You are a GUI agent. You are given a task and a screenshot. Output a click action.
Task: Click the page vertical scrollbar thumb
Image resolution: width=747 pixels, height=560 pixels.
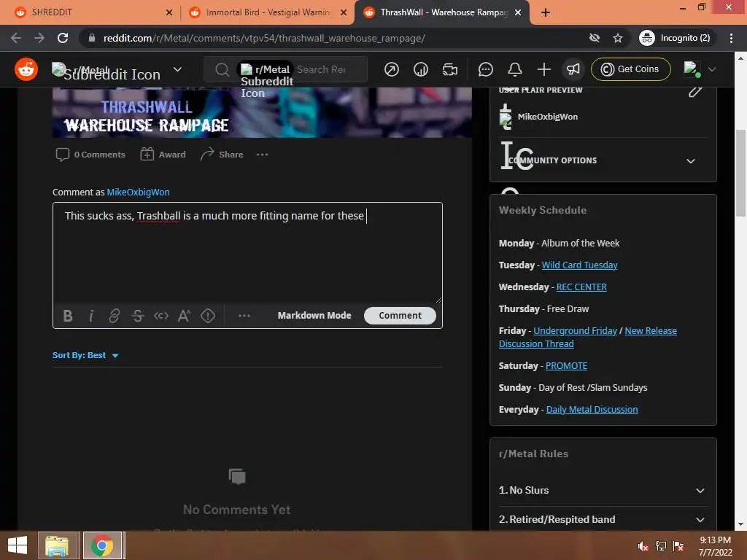coord(740,172)
